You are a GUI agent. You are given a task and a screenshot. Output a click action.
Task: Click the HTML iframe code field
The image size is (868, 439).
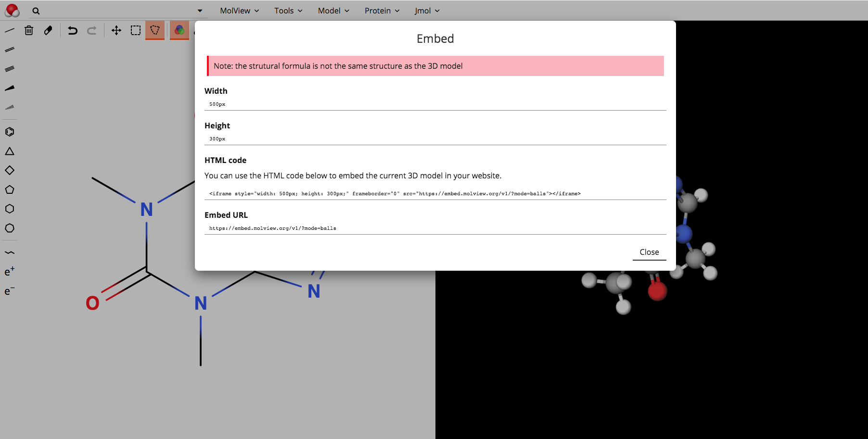(435, 194)
